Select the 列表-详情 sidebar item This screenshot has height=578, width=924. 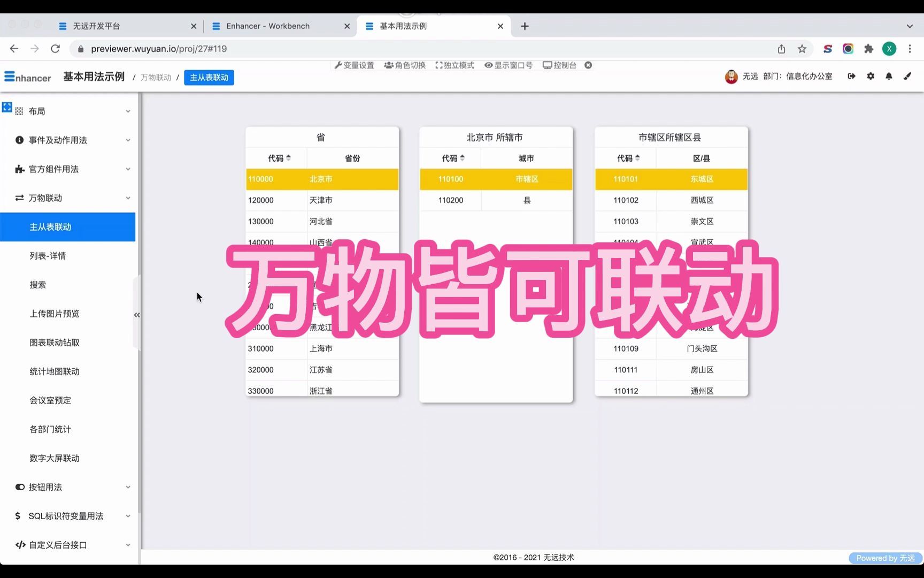pos(49,255)
